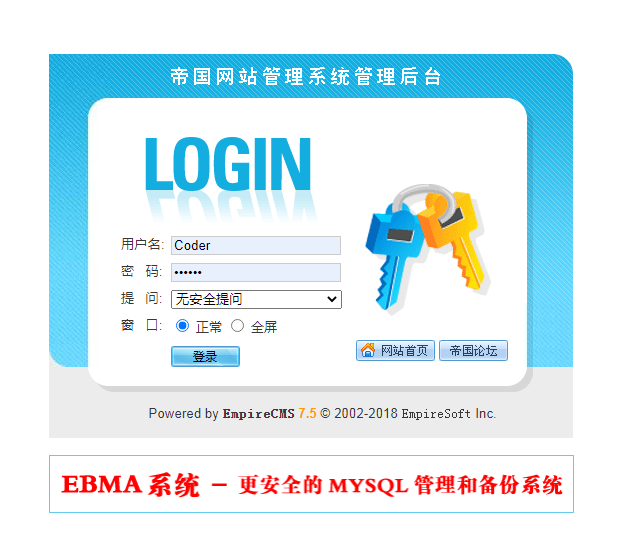Screen dimensions: 619x536
Task: Select the 全屏 window radio button
Action: [237, 326]
